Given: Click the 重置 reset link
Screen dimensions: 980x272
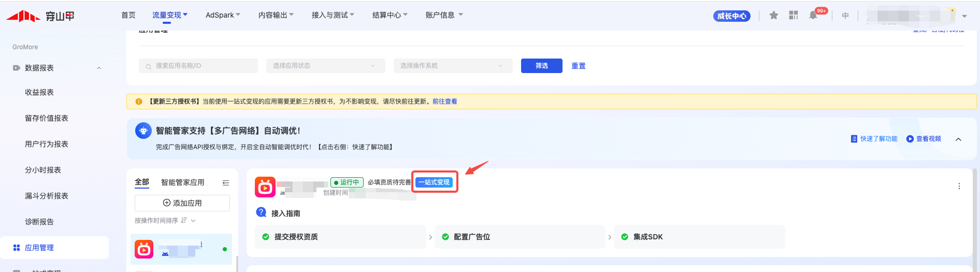Looking at the screenshot, I should [x=578, y=66].
